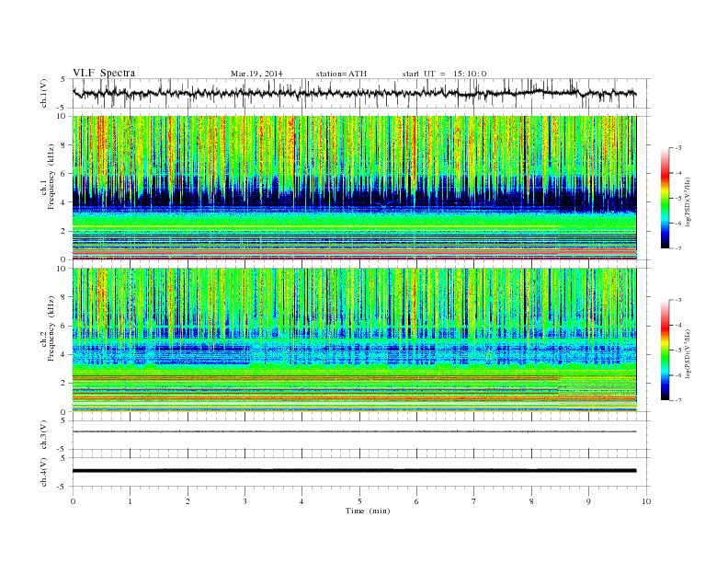The width and height of the screenshot is (728, 563).
Task: Click inside the ch.1 spectrogram panel
Action: tap(354, 188)
